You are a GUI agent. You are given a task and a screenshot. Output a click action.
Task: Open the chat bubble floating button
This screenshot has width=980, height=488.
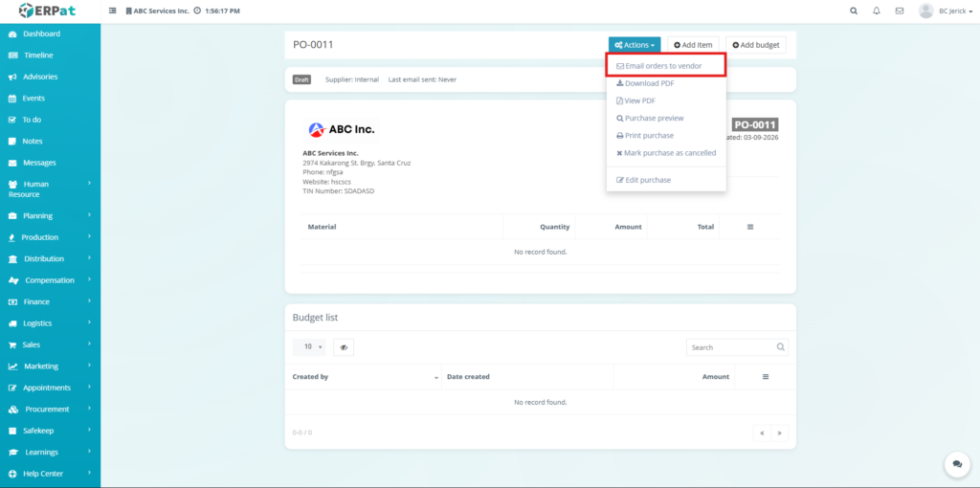tap(956, 464)
